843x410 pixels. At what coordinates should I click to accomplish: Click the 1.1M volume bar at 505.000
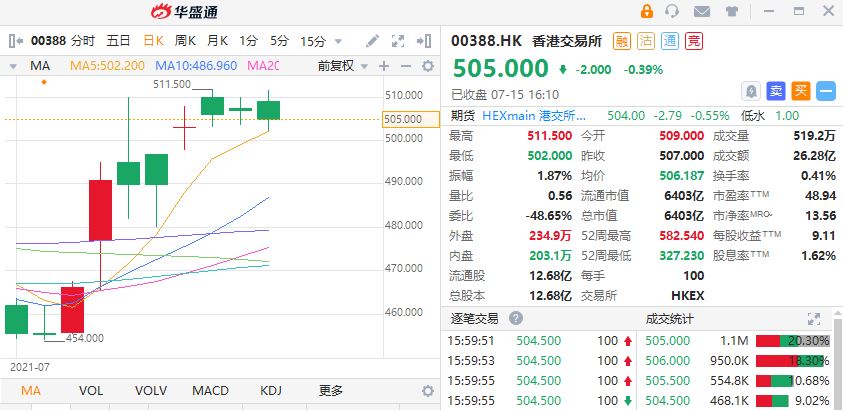793,341
